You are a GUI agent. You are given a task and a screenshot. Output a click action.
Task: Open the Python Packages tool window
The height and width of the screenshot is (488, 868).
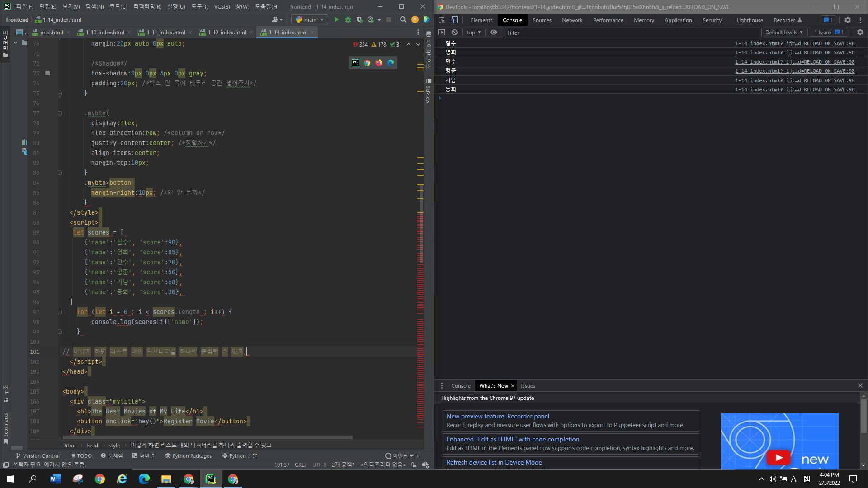tap(188, 456)
